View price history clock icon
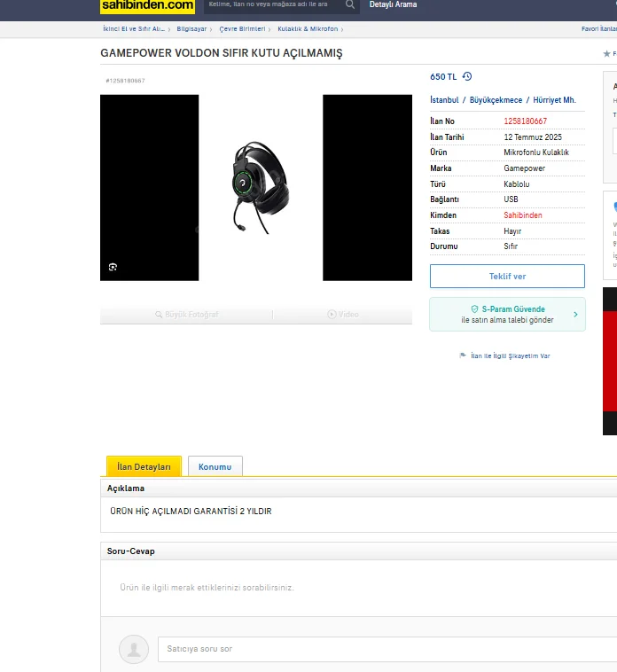 coord(467,76)
